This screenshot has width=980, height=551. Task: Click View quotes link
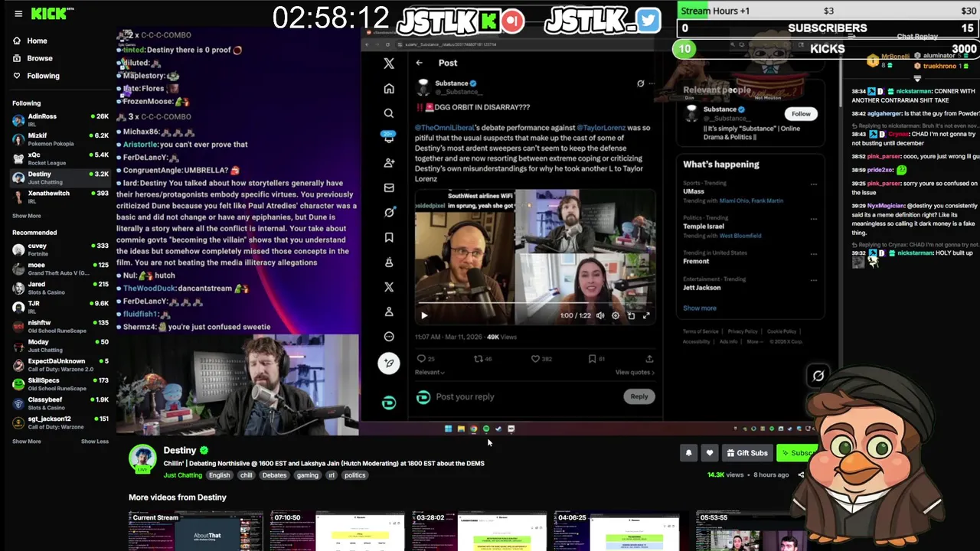pos(635,372)
